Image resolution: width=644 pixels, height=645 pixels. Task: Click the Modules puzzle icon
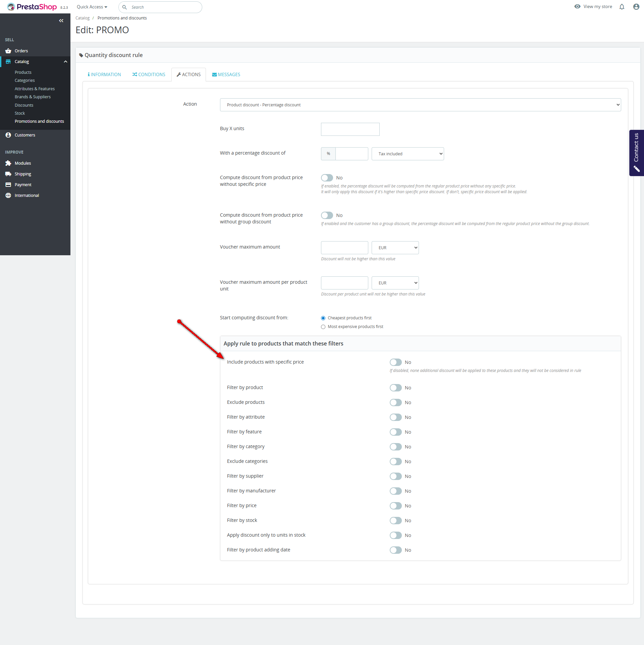click(x=8, y=163)
